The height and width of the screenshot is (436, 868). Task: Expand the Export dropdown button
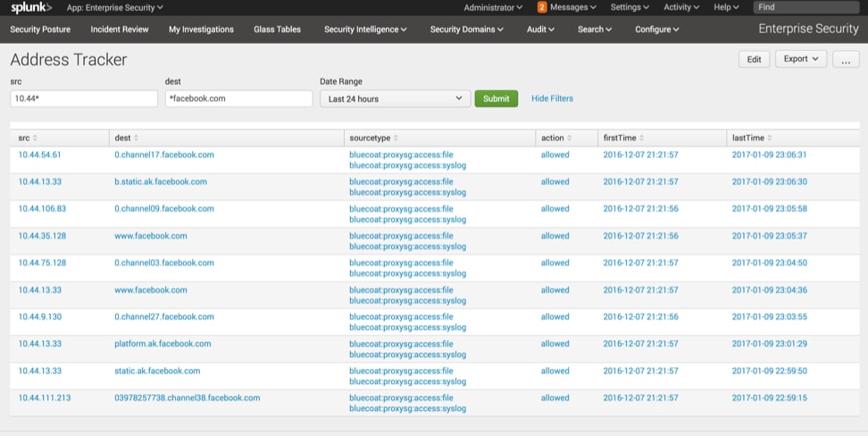(x=801, y=59)
